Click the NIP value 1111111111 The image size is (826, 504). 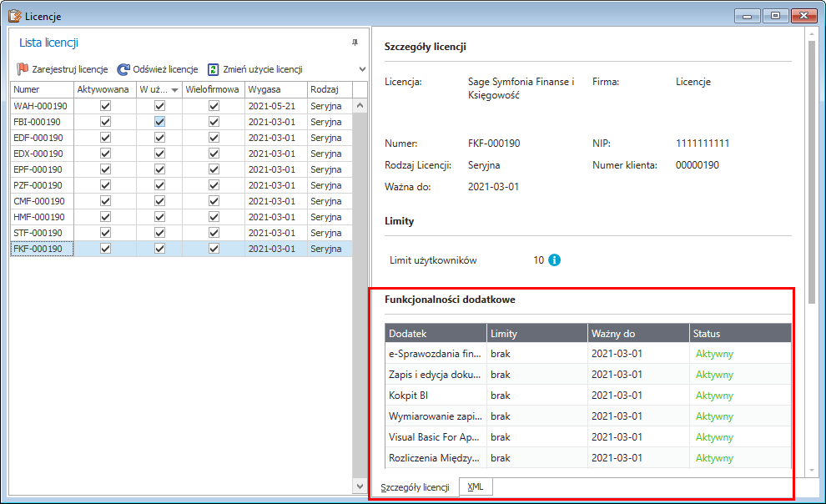pyautogui.click(x=703, y=144)
